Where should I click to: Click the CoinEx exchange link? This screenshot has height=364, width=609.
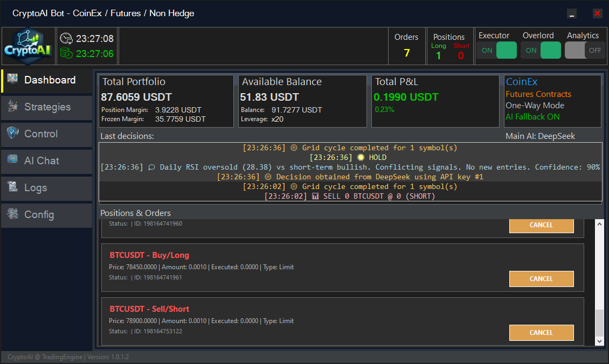pyautogui.click(x=521, y=82)
